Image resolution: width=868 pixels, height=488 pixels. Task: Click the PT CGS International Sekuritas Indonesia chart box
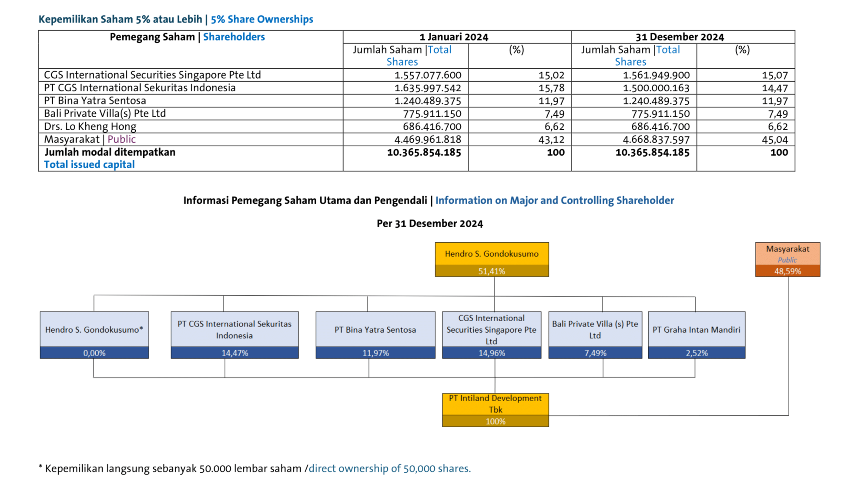(x=234, y=329)
